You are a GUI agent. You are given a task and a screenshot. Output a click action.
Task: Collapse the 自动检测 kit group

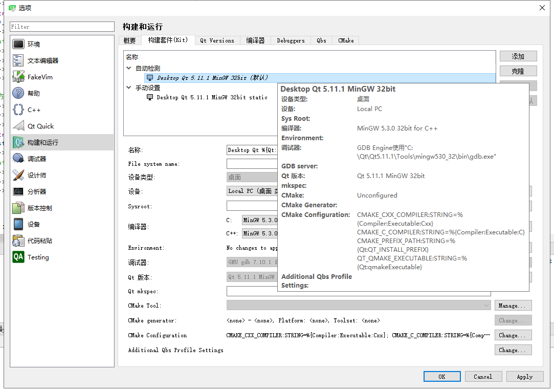tap(129, 68)
